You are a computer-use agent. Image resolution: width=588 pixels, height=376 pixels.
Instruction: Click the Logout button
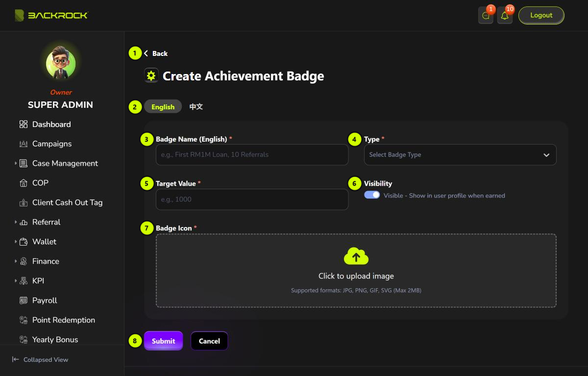[541, 15]
